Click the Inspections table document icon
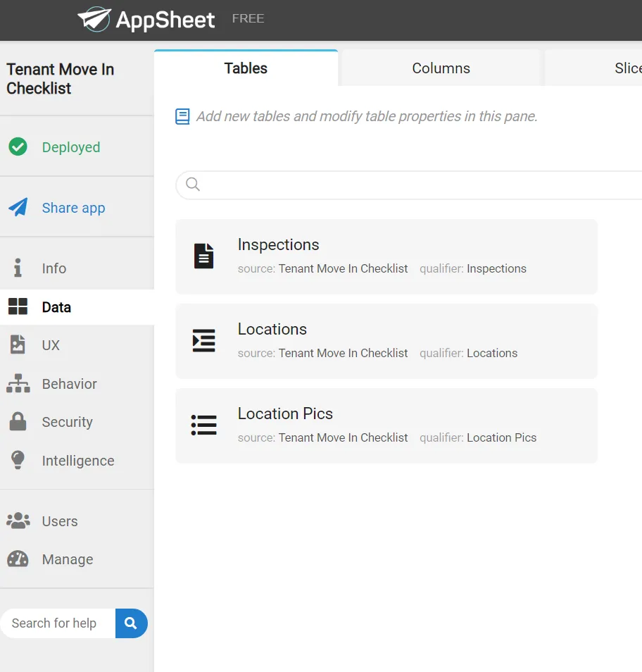This screenshot has height=672, width=642. [x=204, y=256]
